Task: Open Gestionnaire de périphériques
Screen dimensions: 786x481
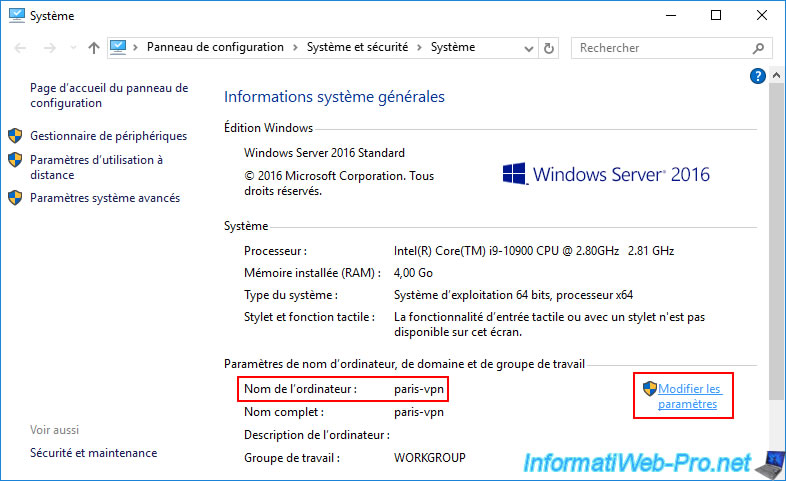Action: click(108, 136)
